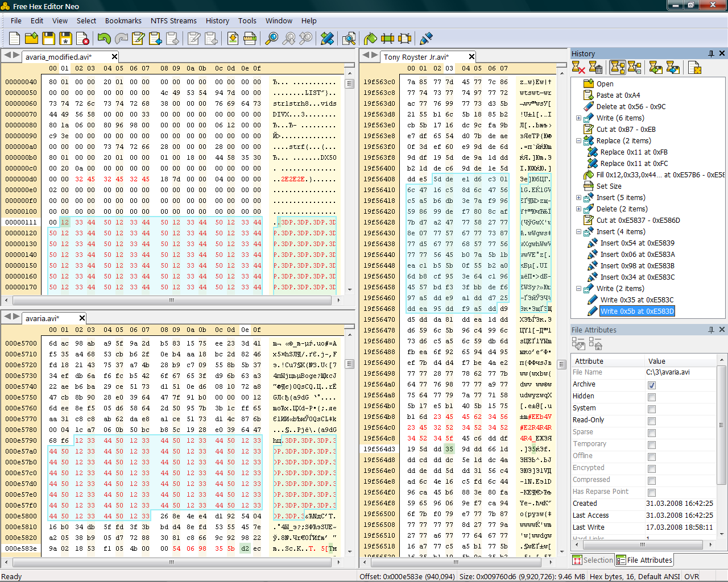Click the hourglass tree view history icon
Image resolution: width=728 pixels, height=582 pixels.
click(618, 68)
